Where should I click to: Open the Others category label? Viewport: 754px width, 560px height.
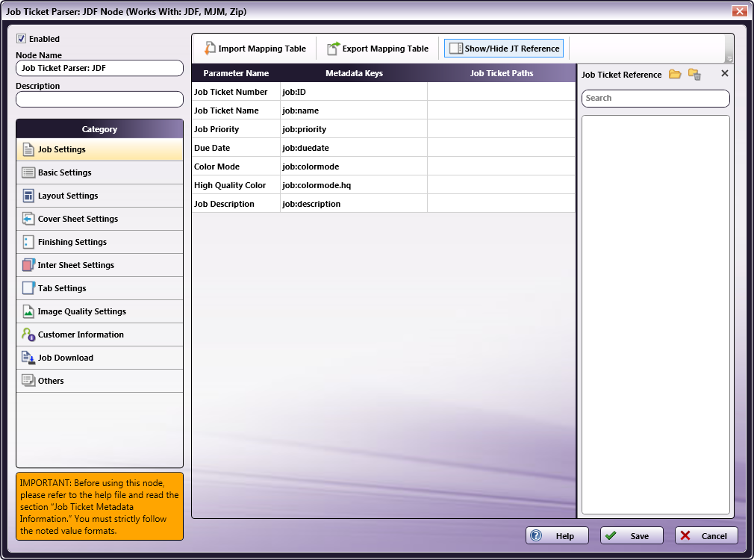pos(51,381)
